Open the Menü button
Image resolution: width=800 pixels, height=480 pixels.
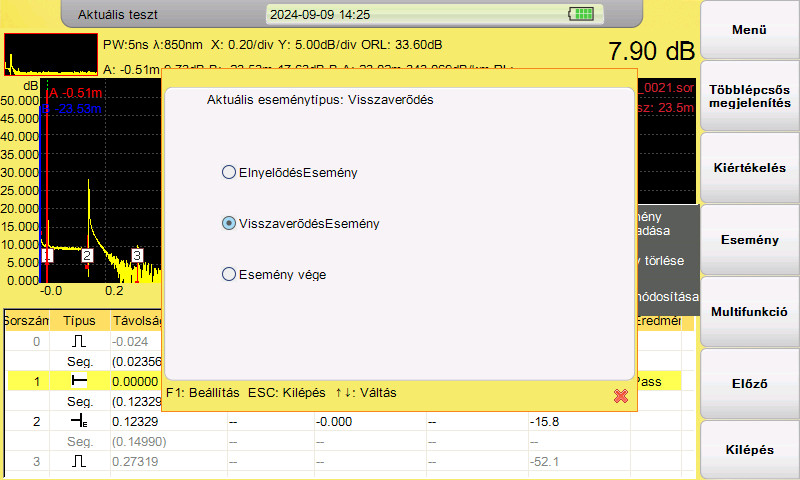point(749,30)
